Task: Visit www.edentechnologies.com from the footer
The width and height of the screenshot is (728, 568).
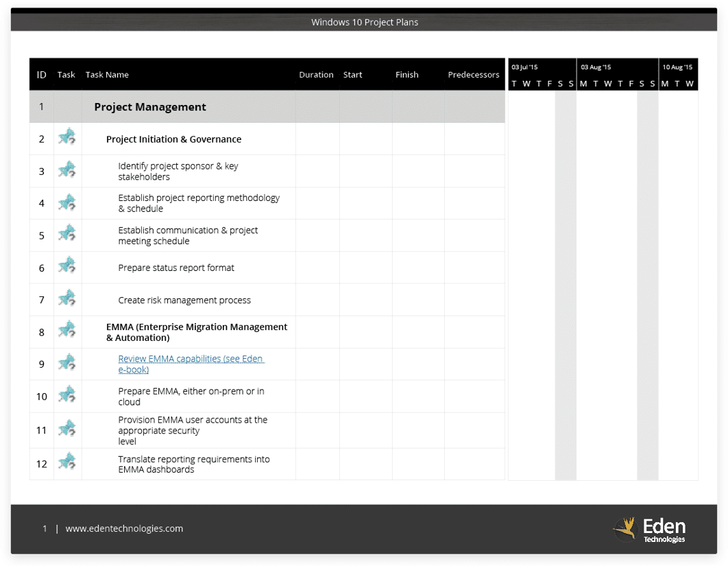Action: [124, 528]
